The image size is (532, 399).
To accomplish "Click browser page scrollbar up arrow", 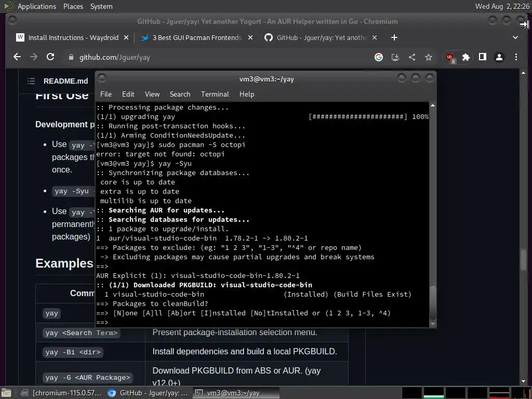I will [523, 73].
